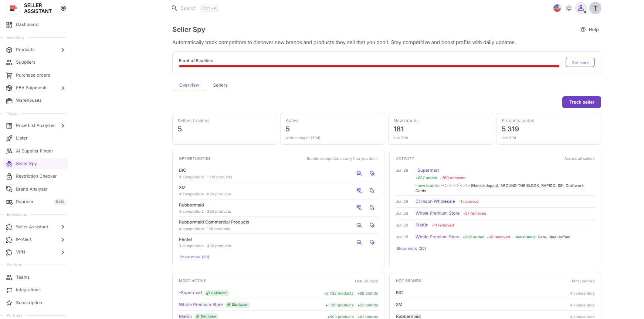Expand the Price List Analyzer chevron
This screenshot has height=319, width=644.
(x=63, y=126)
